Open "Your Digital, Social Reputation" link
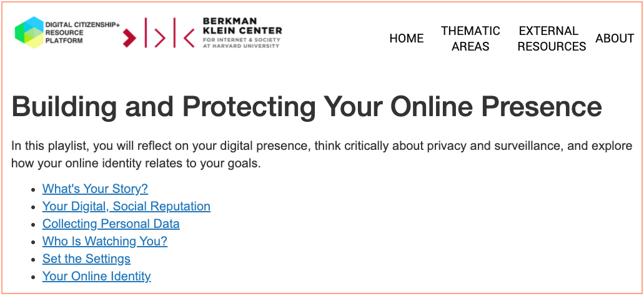 [126, 206]
